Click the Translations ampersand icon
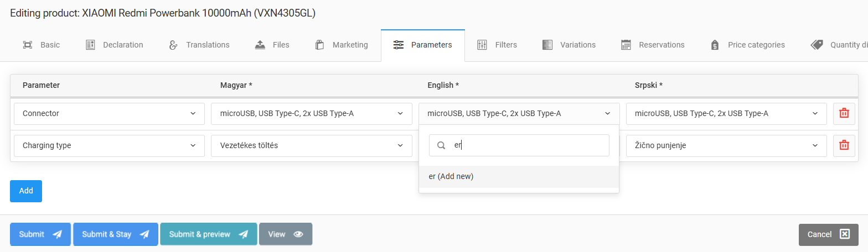Screen dimensions: 868x252 tap(173, 45)
